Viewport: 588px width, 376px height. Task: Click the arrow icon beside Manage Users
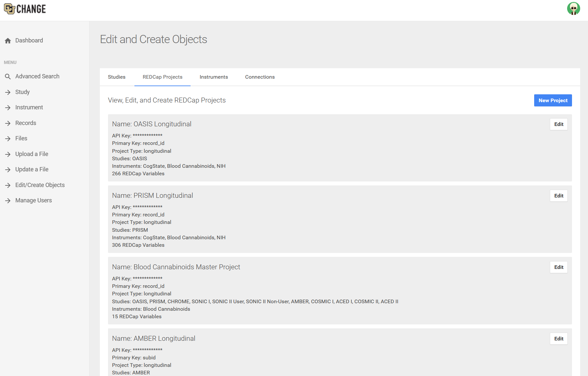click(8, 201)
